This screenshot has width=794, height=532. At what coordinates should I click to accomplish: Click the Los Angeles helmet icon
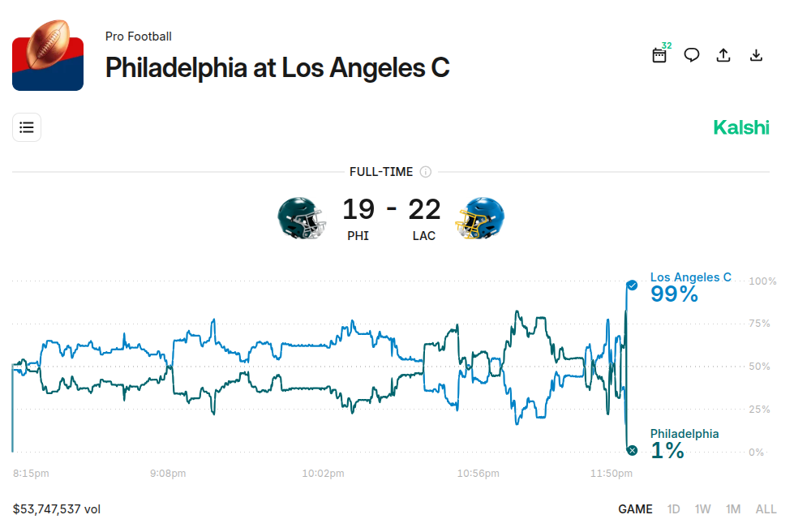point(480,218)
